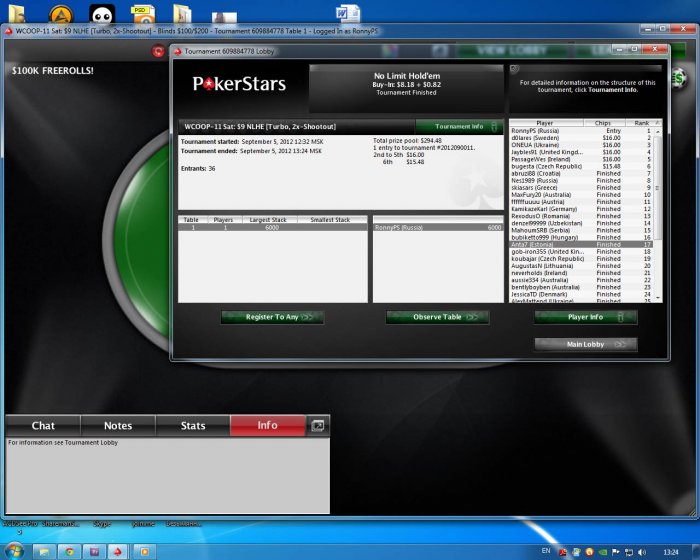Click the blurred VIEW LOBBY button behind the lobby
This screenshot has height=560, width=700.
pos(511,50)
